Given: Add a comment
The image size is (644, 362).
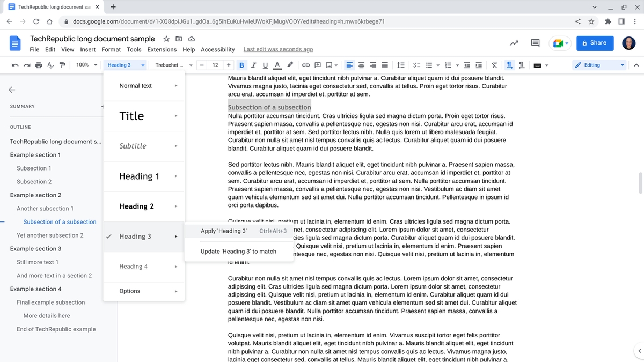Looking at the screenshot, I should 317,64.
